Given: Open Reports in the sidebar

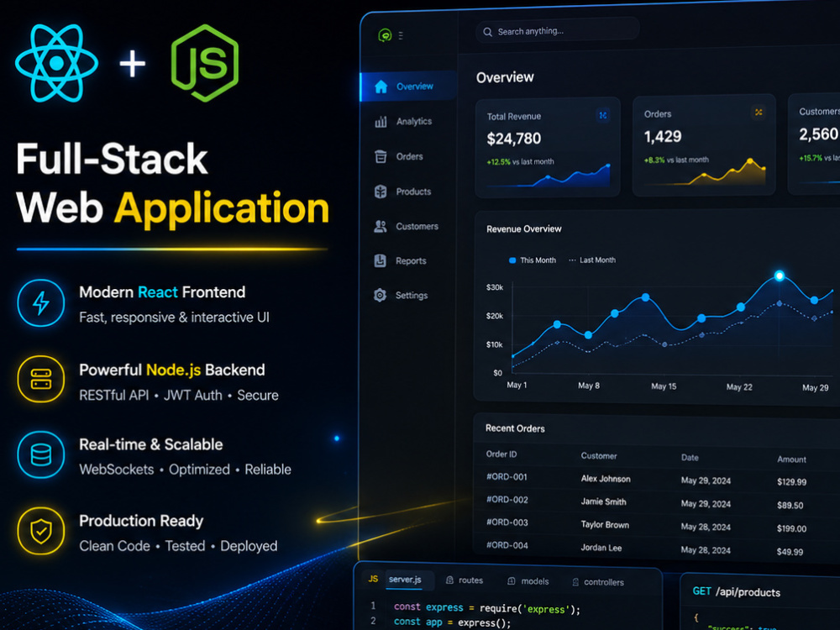Looking at the screenshot, I should (409, 261).
